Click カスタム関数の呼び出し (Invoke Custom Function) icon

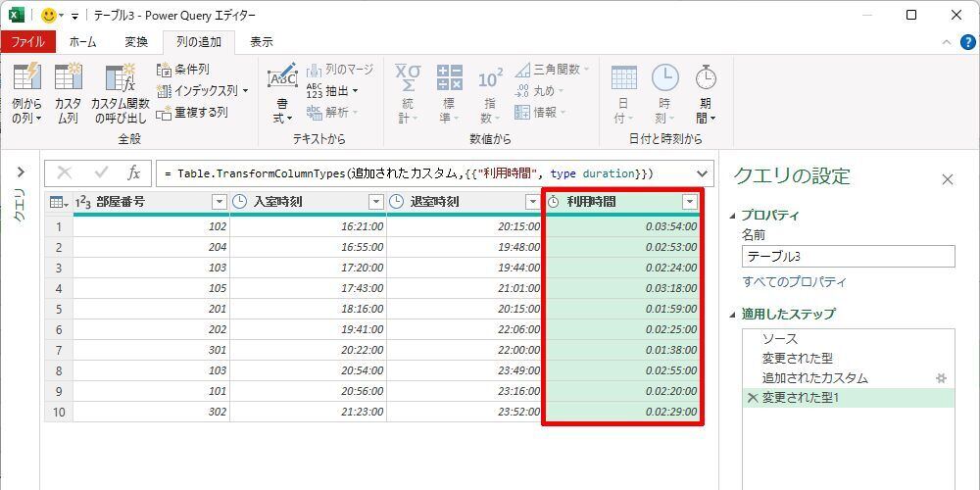coord(120,77)
